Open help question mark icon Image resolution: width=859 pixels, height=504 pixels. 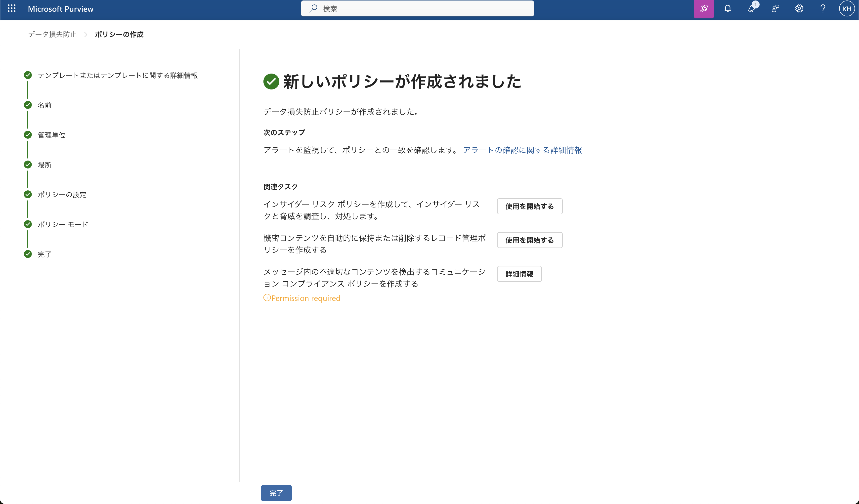click(823, 8)
